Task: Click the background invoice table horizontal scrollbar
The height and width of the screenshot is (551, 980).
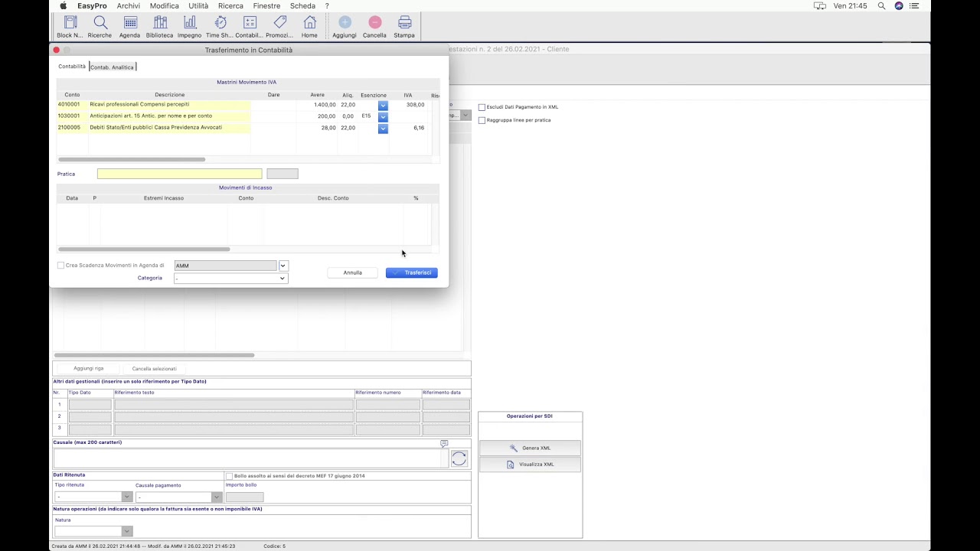Action: [x=153, y=355]
